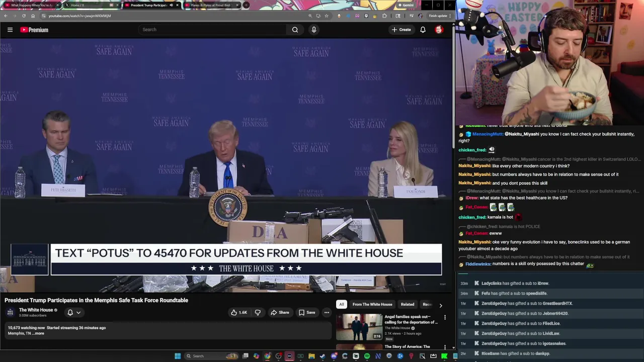Open a new browser tab with plus
The width and height of the screenshot is (644, 362).
[246, 5]
